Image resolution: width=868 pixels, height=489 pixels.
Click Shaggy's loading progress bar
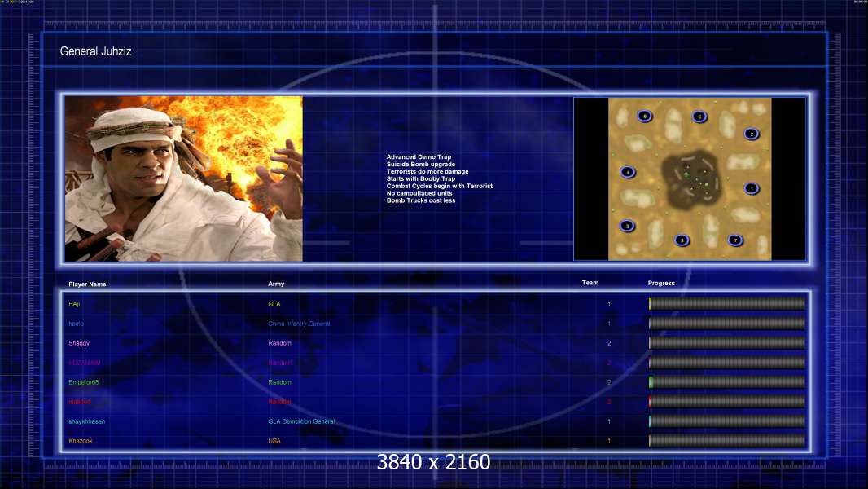(x=727, y=343)
